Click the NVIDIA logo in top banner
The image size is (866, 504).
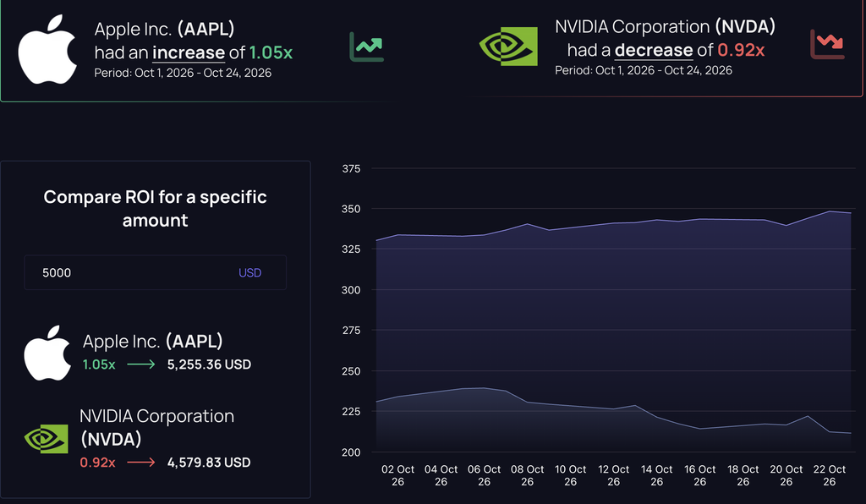[x=508, y=47]
